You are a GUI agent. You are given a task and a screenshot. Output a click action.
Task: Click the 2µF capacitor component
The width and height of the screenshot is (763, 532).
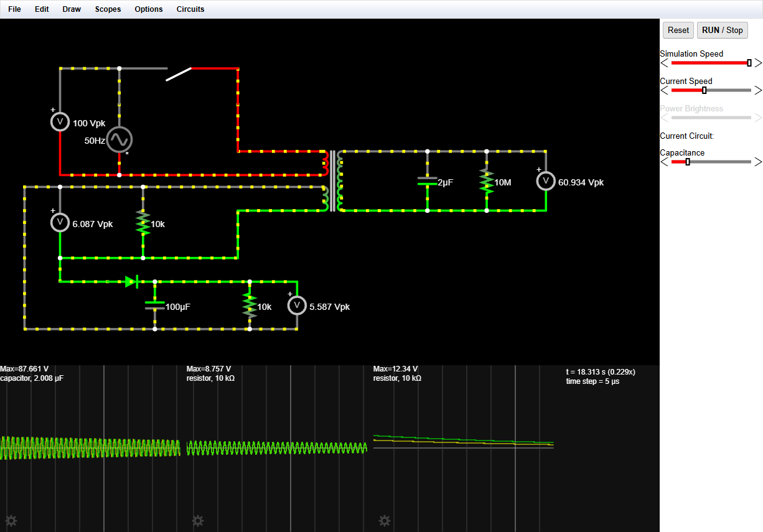pyautogui.click(x=427, y=181)
